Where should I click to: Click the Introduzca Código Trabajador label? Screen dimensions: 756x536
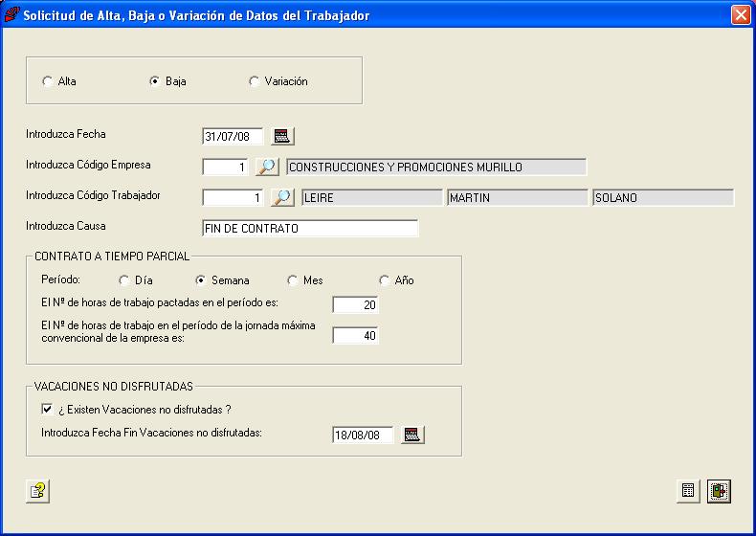pos(93,195)
